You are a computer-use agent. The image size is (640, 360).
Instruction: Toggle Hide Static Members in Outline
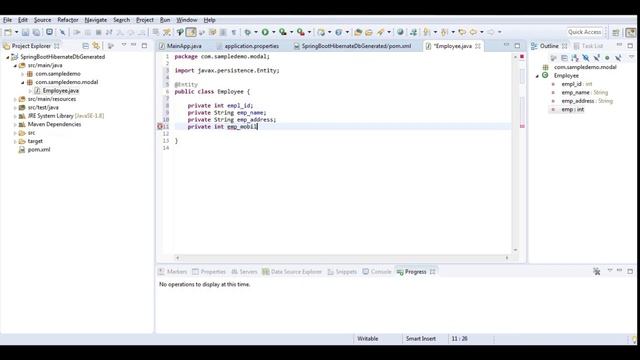click(596, 58)
